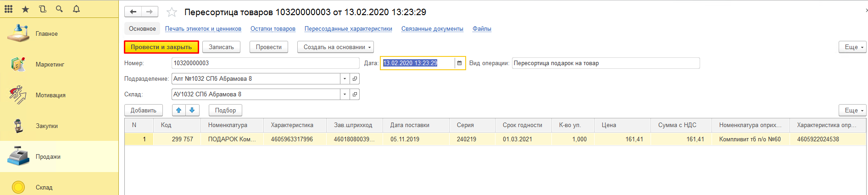Click Провести и закрыть button
Image resolution: width=868 pixels, height=195 pixels.
tap(161, 47)
